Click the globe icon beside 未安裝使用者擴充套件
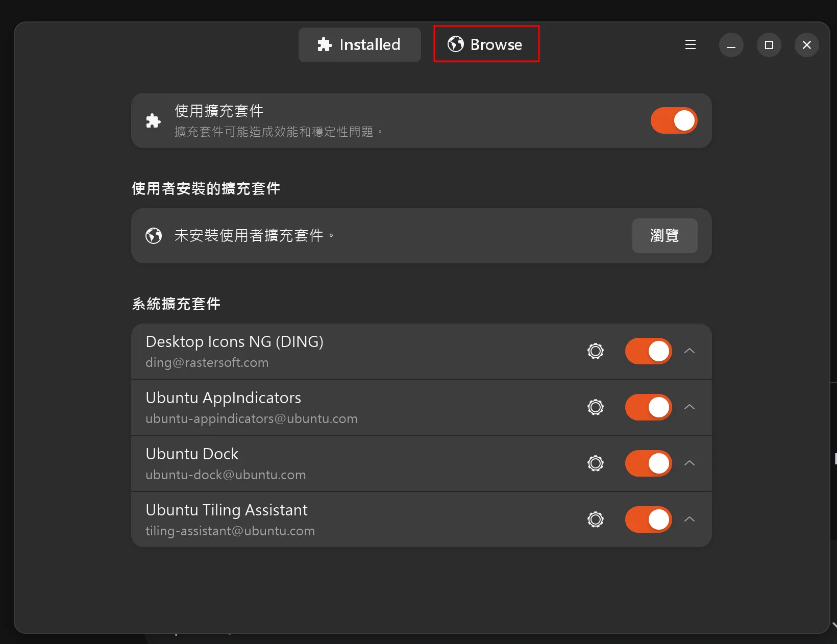Image resolution: width=837 pixels, height=644 pixels. [x=154, y=236]
